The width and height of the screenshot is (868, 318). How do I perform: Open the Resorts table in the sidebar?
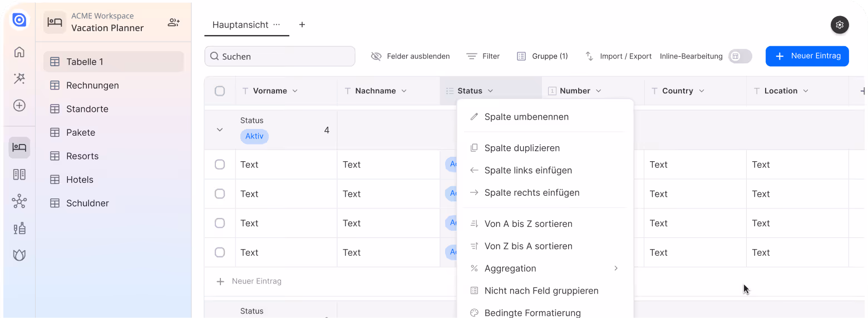pos(114,156)
